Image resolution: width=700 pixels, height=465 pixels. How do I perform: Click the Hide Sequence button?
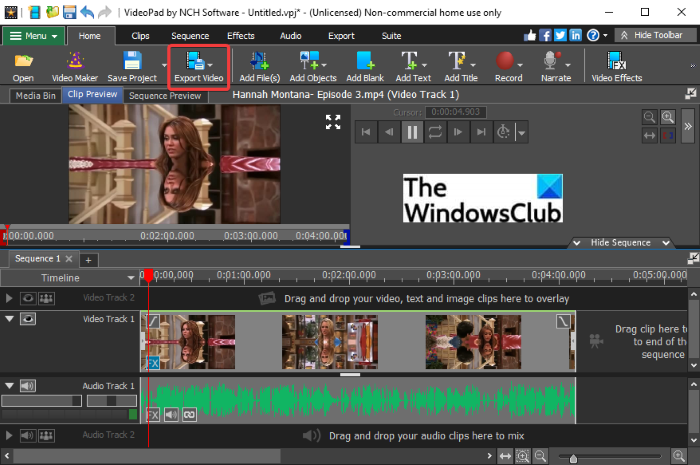tap(621, 242)
